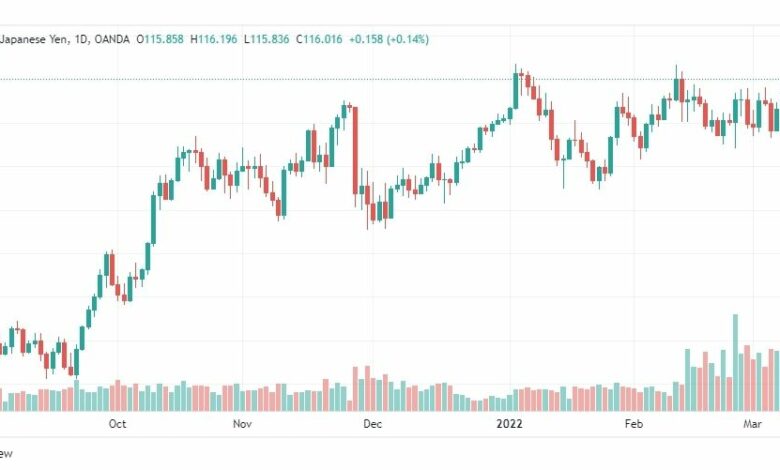Select the 1D interval label in legend
Image resolution: width=780 pixels, height=470 pixels.
[x=81, y=39]
